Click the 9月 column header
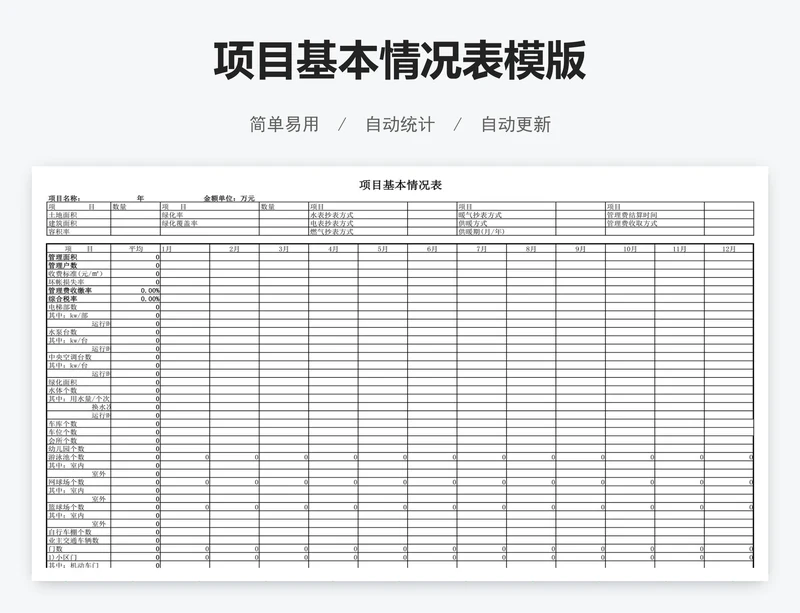The image size is (800, 613). click(x=581, y=249)
